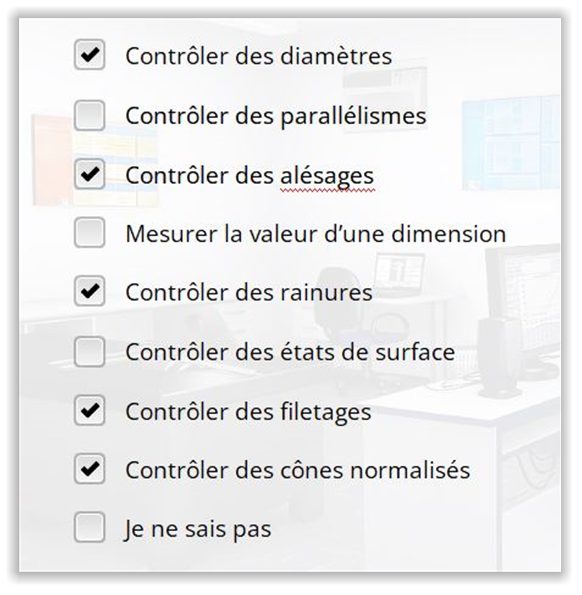Click the Contrôler des filetages label text

pos(249,412)
